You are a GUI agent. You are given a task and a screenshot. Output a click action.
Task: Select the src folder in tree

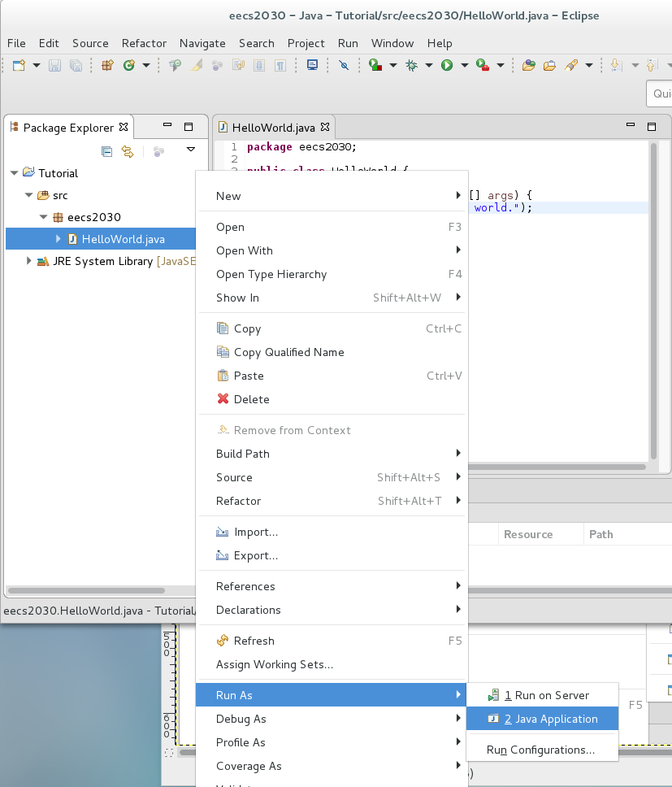pos(59,195)
